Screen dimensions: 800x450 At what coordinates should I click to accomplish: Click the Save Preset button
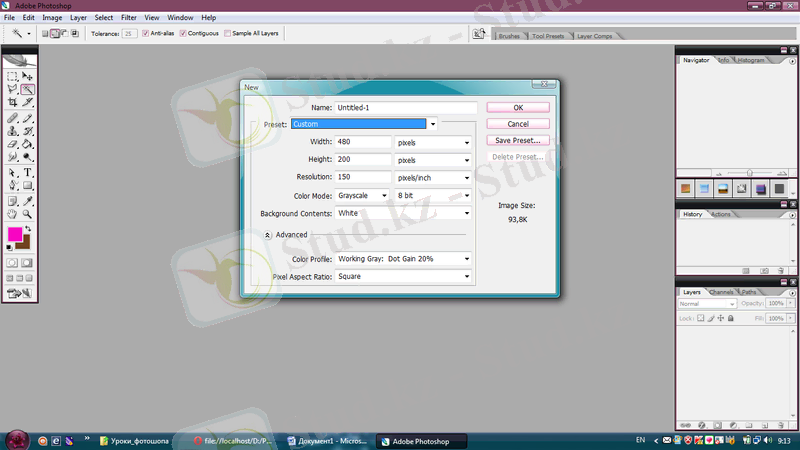point(518,140)
